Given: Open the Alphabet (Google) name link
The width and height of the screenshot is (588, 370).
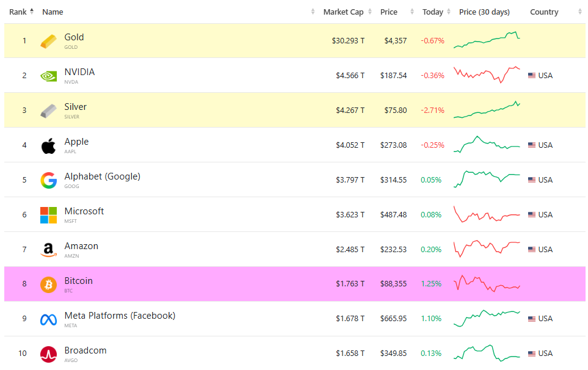Looking at the screenshot, I should tap(102, 176).
